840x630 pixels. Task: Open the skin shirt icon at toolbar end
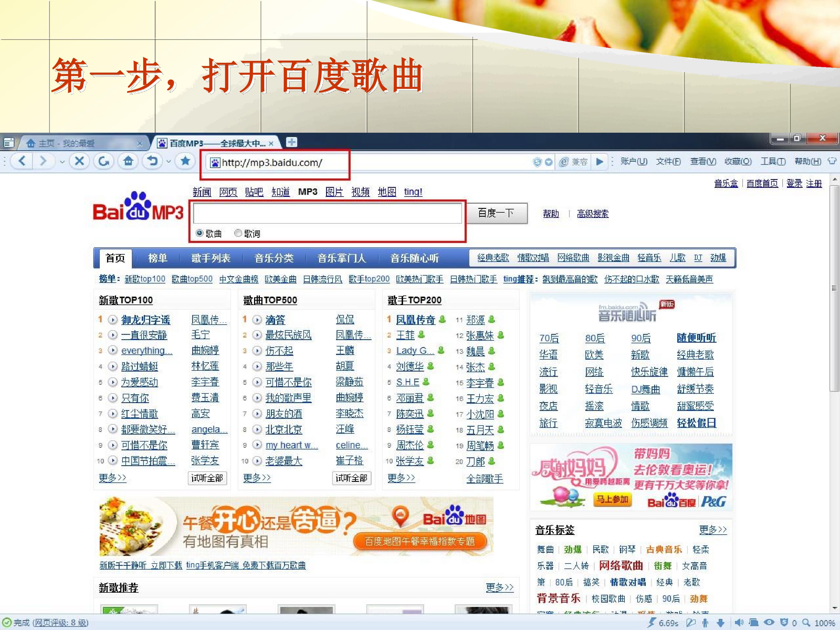pyautogui.click(x=832, y=161)
